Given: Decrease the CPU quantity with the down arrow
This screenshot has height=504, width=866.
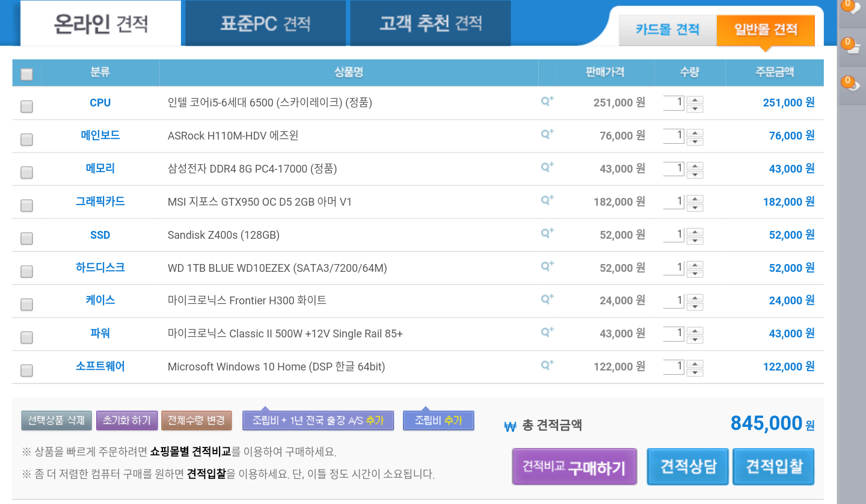Looking at the screenshot, I should (x=695, y=109).
